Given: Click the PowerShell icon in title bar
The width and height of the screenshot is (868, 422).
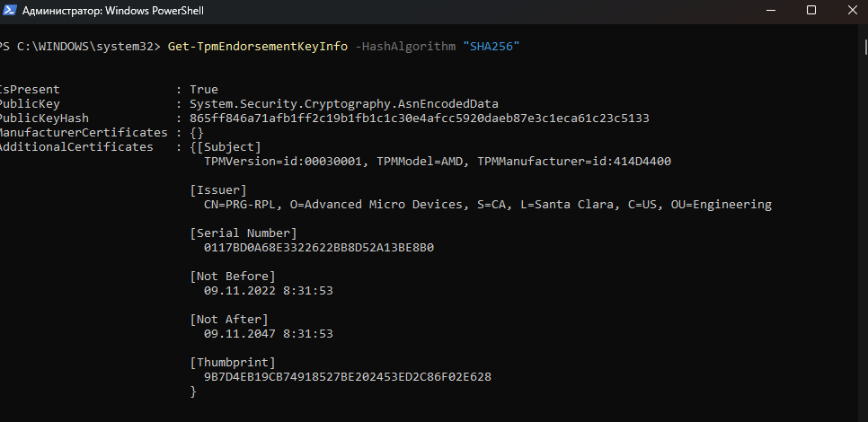Looking at the screenshot, I should (x=9, y=10).
